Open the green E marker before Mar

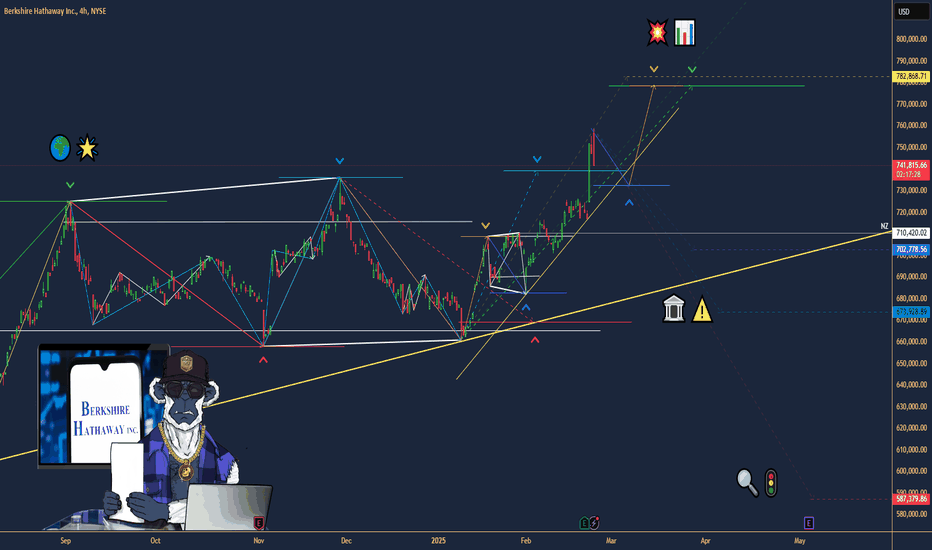point(584,523)
